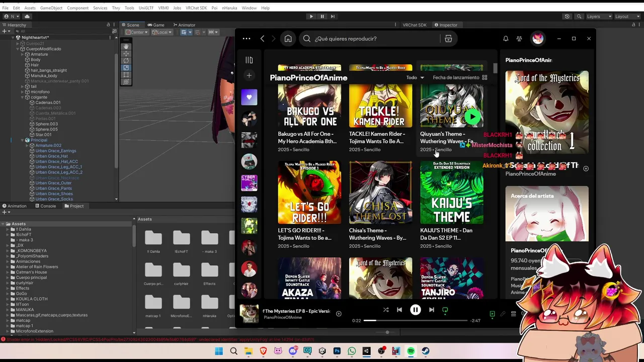Open Spotify three-dots menu
The width and height of the screenshot is (644, 362).
tap(246, 39)
